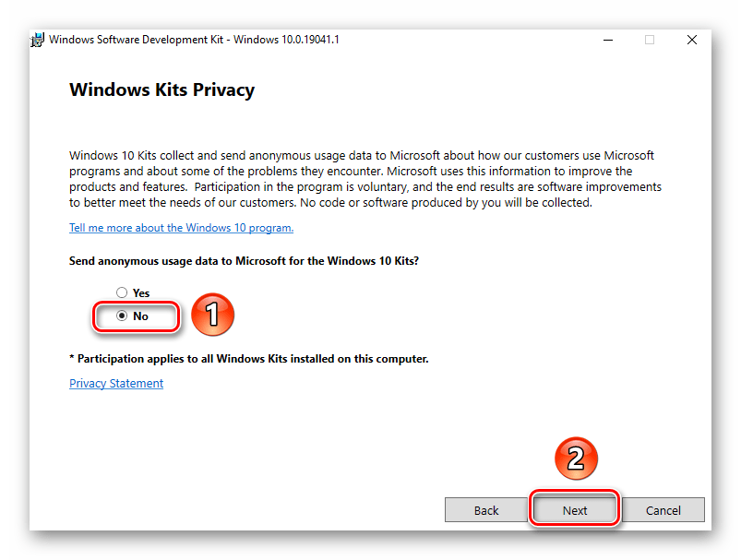
Task: Select the No radio button circle
Action: [122, 316]
